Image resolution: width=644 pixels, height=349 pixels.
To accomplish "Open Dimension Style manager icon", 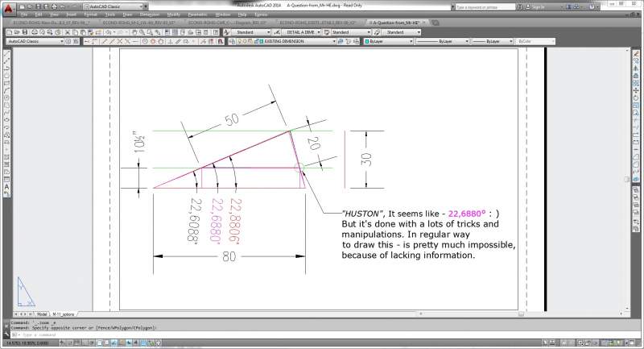I will pyautogui.click(x=277, y=32).
